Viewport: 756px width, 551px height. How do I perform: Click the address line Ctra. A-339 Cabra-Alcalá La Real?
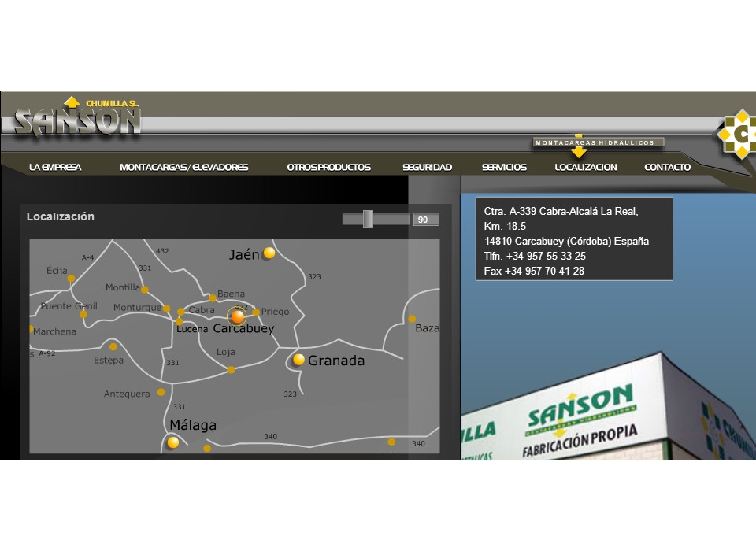pyautogui.click(x=561, y=211)
